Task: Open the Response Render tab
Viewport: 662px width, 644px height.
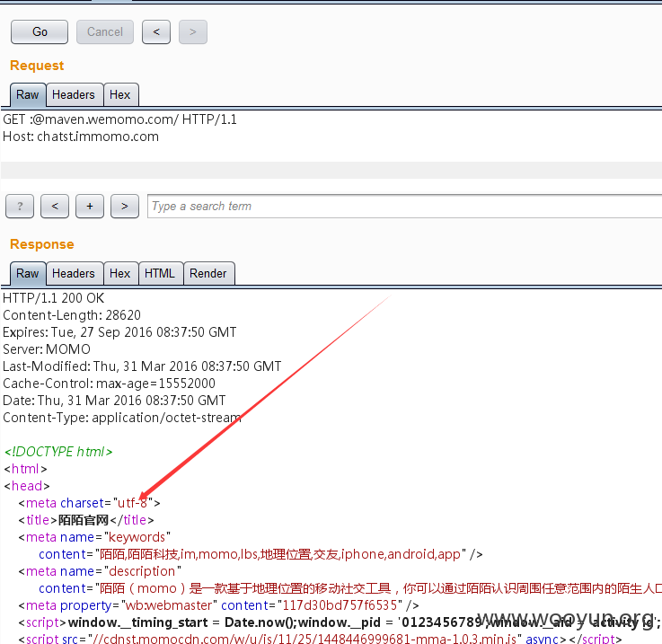Action: pos(208,273)
